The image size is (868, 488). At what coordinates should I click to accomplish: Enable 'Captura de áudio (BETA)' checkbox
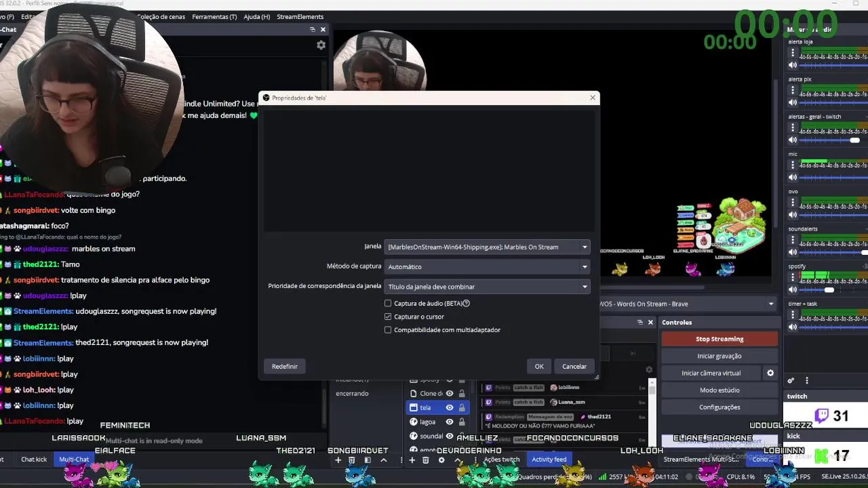click(388, 304)
